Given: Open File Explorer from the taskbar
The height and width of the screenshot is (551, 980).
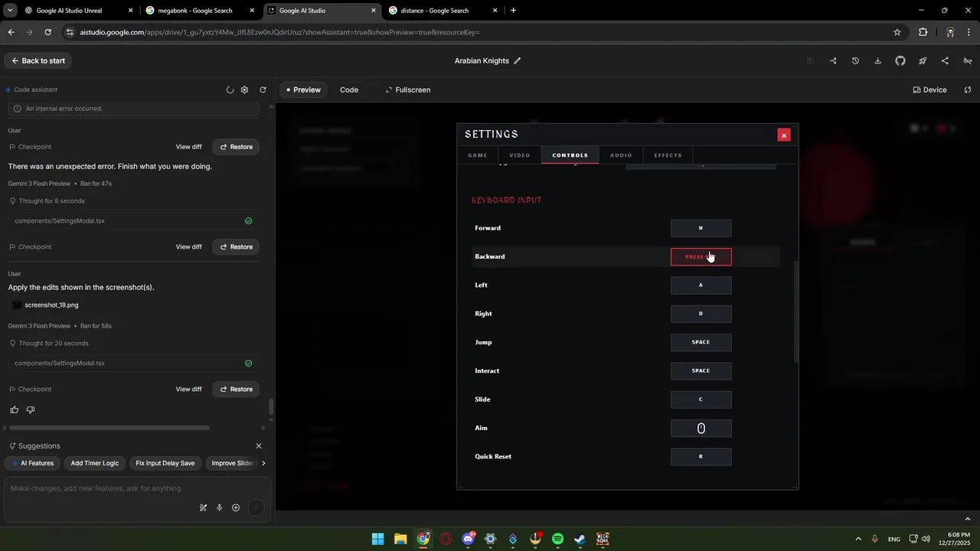Looking at the screenshot, I should pos(400,539).
